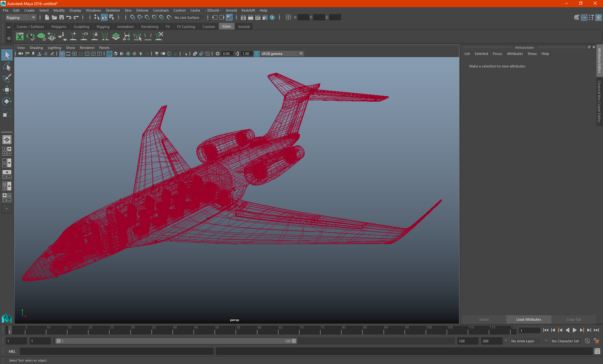Activate the Lasso select tool
Image resolution: width=603 pixels, height=364 pixels.
coord(7,67)
